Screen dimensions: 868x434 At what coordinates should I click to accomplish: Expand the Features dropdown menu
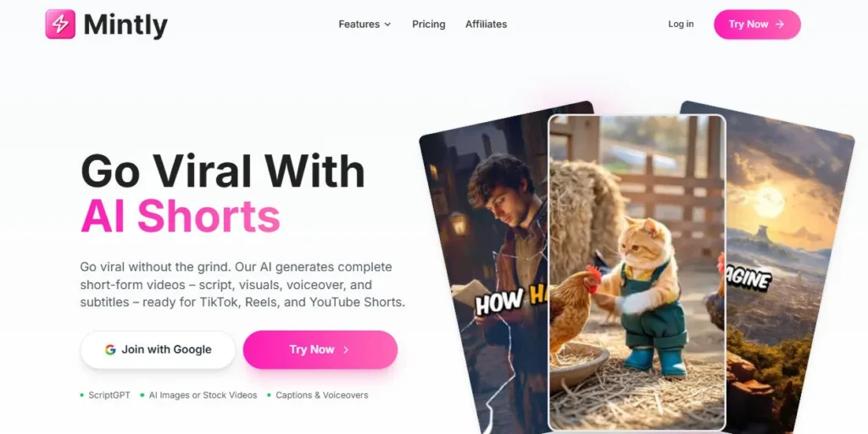pyautogui.click(x=364, y=25)
